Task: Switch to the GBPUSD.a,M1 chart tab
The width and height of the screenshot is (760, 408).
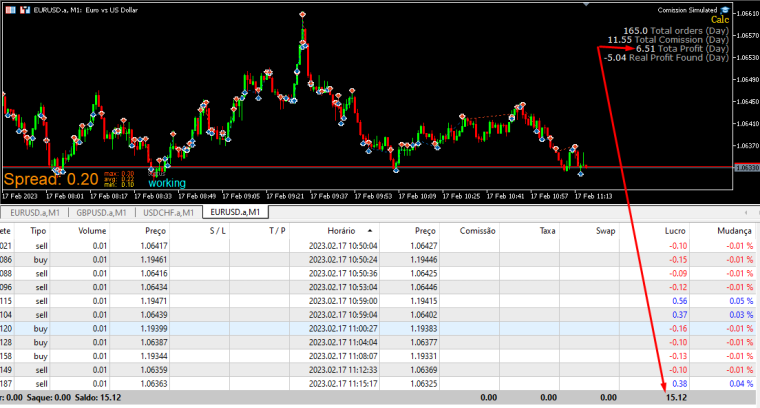Action: tap(101, 212)
